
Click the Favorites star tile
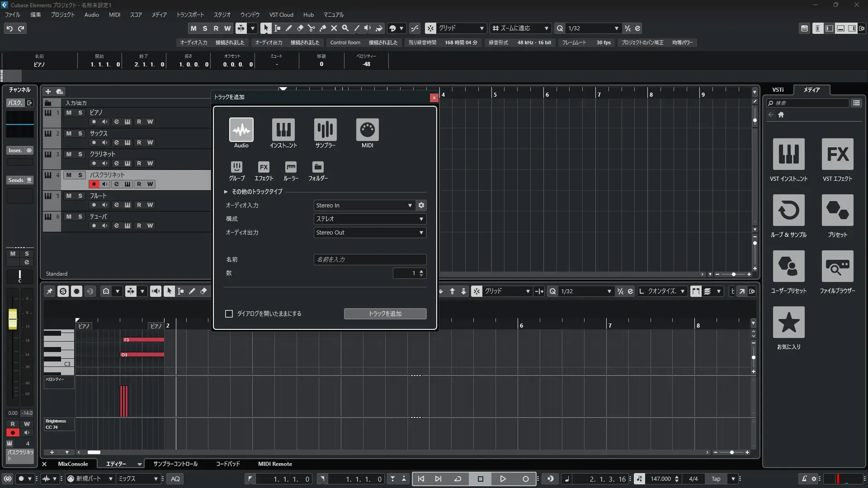click(x=788, y=322)
